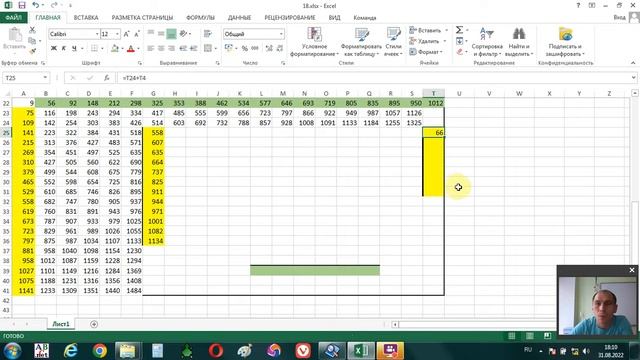Click the Найти и выделить binoculars icon
This screenshot has width=640, height=360.
point(519,34)
